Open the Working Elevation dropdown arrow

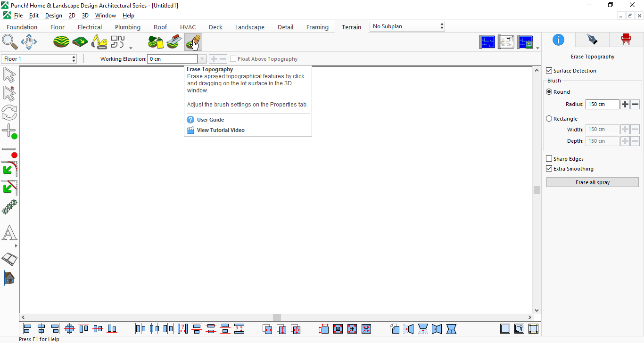click(x=202, y=59)
